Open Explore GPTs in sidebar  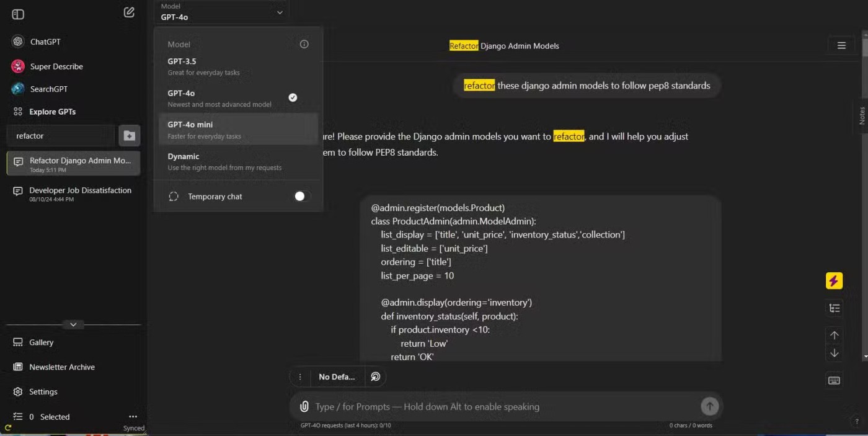click(x=52, y=112)
